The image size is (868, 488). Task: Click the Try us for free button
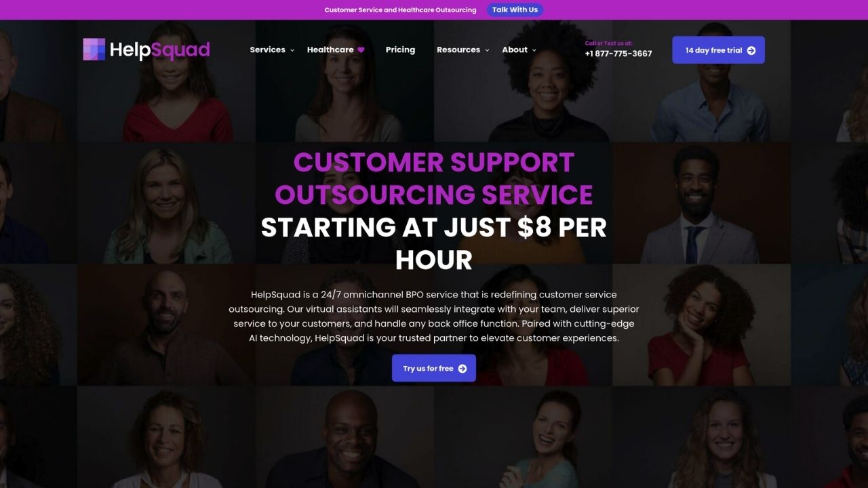[434, 368]
